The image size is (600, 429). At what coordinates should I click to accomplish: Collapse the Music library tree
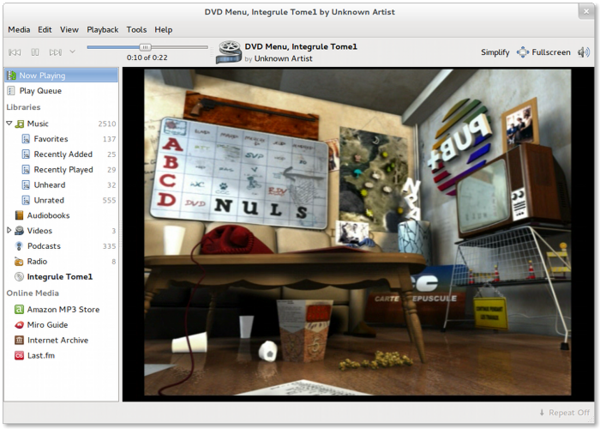pos(9,124)
